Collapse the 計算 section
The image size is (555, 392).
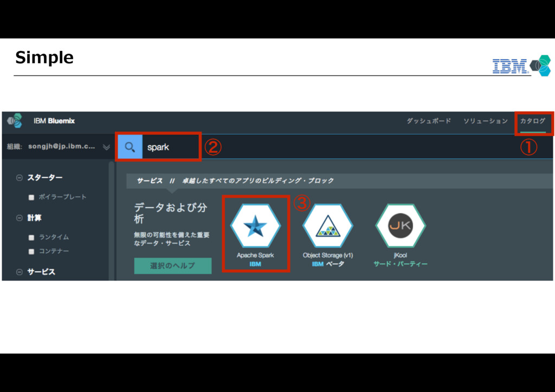coord(19,218)
